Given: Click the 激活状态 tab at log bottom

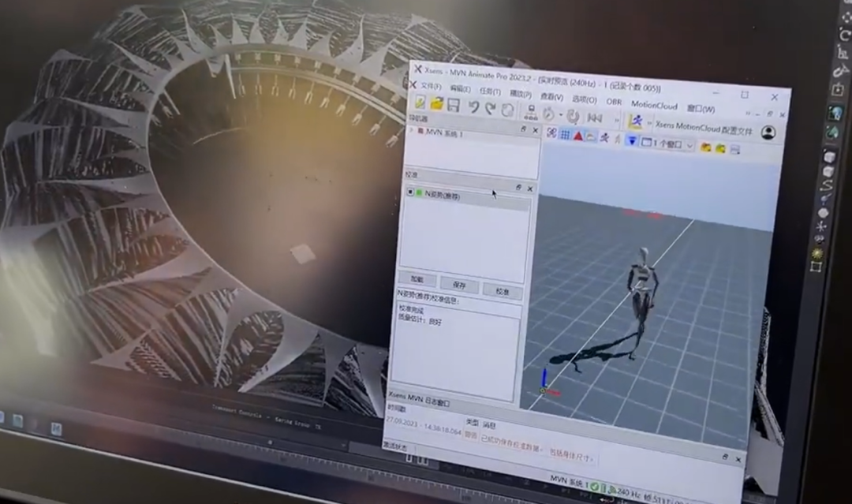Looking at the screenshot, I should coord(394,447).
